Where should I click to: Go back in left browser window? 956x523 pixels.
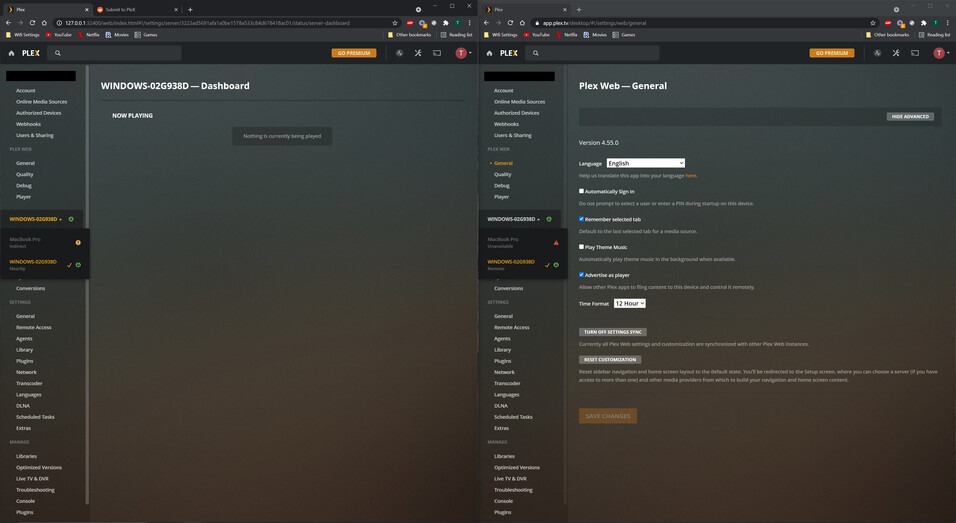[9, 23]
